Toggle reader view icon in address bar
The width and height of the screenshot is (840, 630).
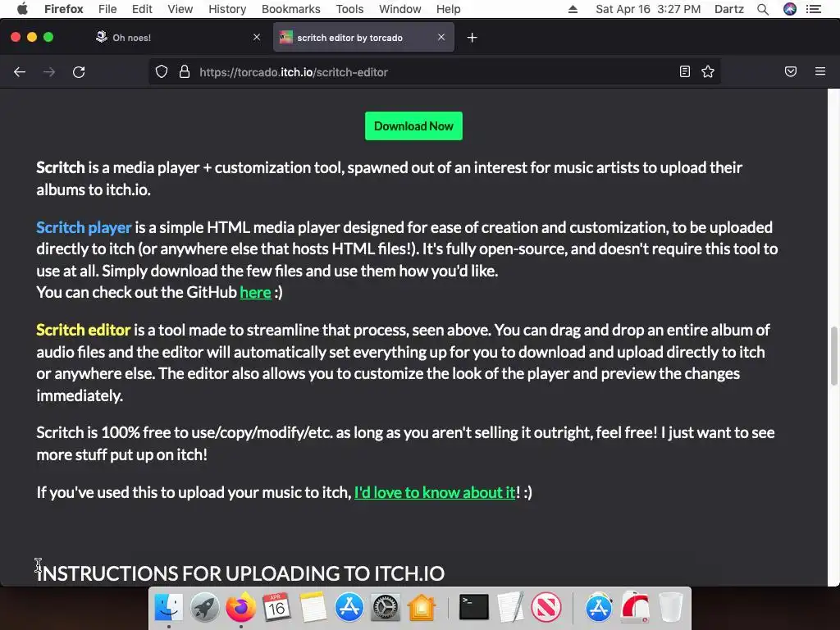tap(685, 72)
